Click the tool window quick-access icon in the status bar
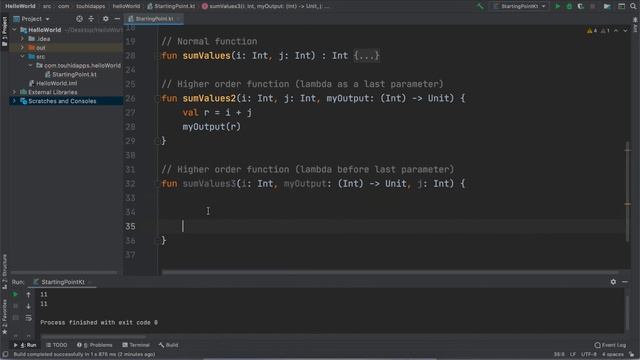640x360 pixels. pyautogui.click(x=5, y=355)
